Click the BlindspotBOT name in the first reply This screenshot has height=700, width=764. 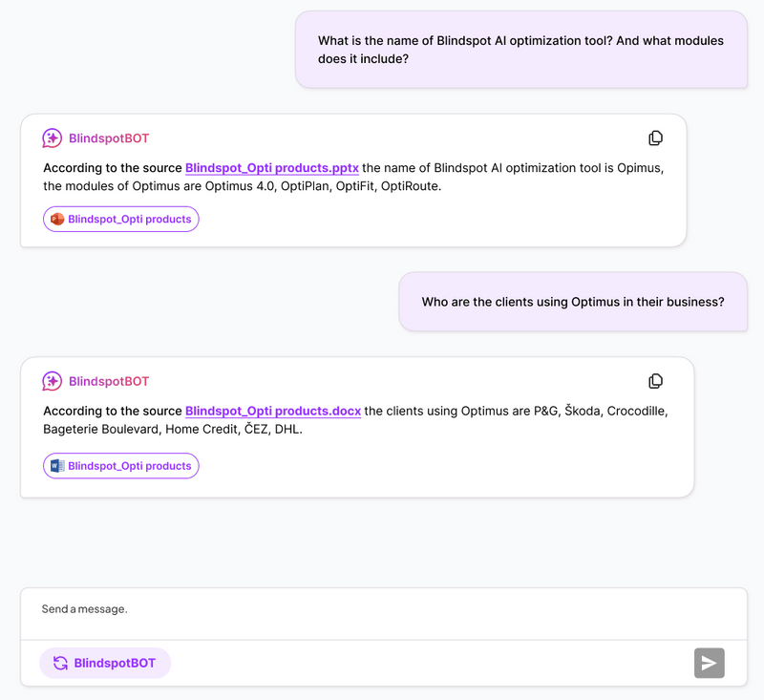[x=109, y=138]
